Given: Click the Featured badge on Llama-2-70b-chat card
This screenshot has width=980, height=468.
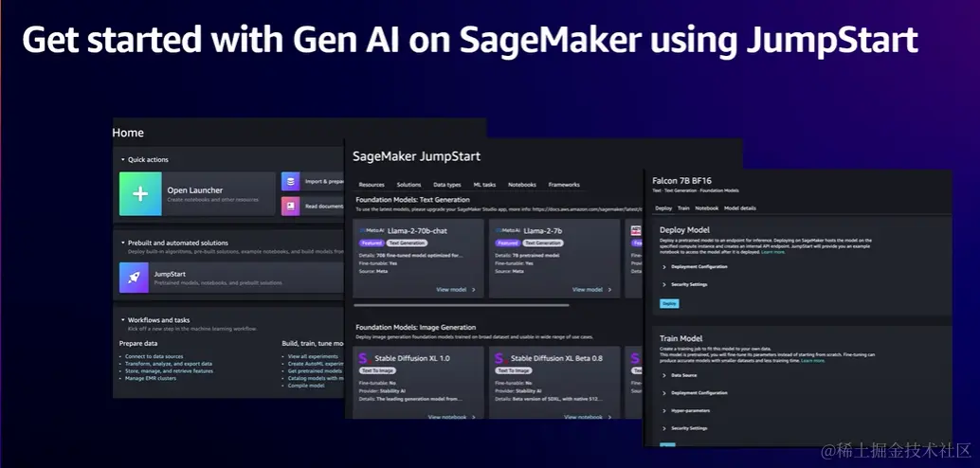Looking at the screenshot, I should click(372, 243).
